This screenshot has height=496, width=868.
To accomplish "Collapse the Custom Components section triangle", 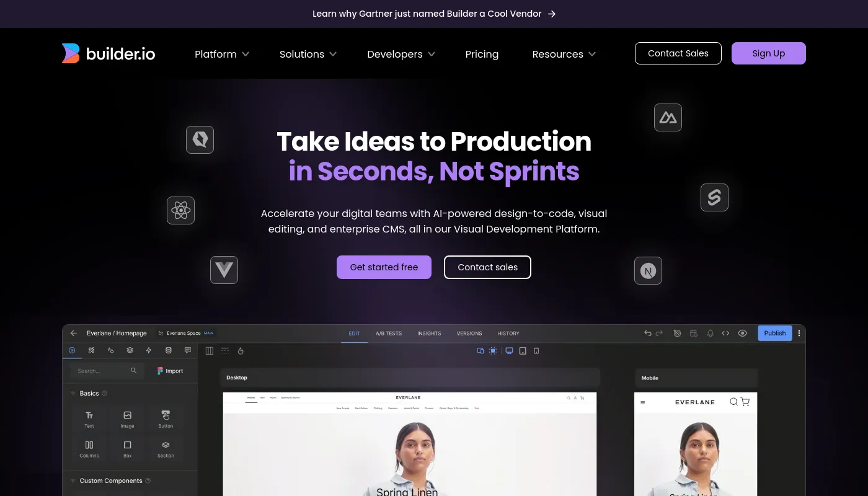I will [73, 480].
